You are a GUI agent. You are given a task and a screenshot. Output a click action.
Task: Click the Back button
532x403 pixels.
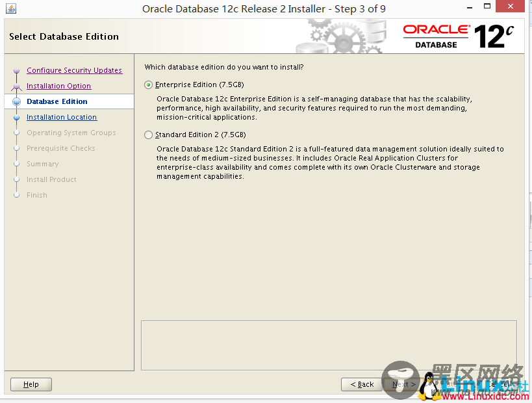[x=362, y=384]
